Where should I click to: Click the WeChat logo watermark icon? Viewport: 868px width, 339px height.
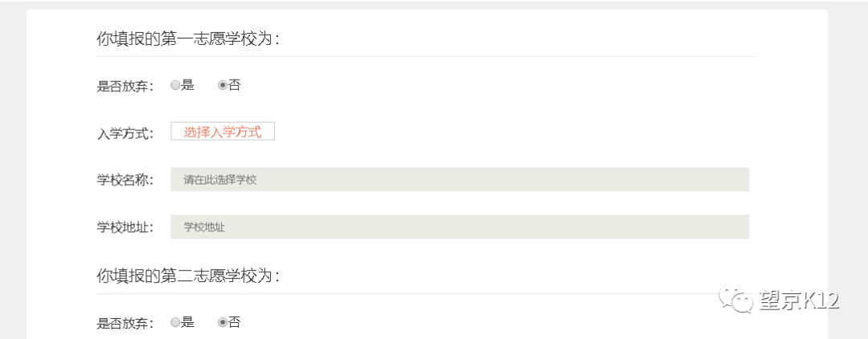pos(737,300)
